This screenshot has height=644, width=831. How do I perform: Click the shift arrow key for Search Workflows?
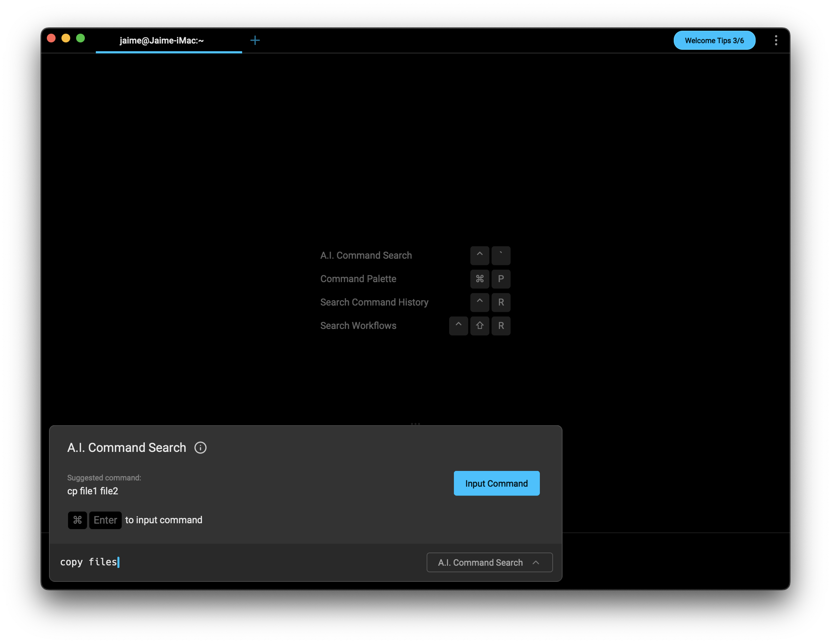(x=480, y=326)
